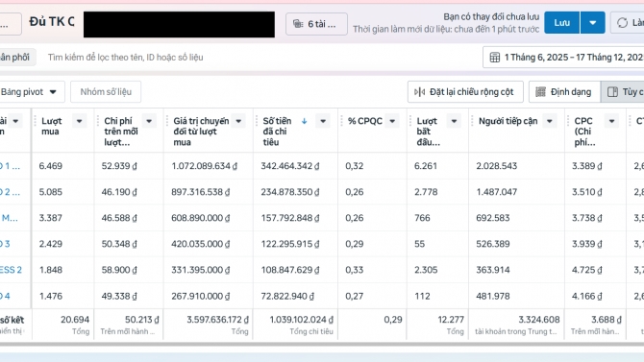Open Chi phí trên mỗi lượt column dropdown
Image resolution: width=644 pixels, height=362 pixels.
click(x=149, y=121)
